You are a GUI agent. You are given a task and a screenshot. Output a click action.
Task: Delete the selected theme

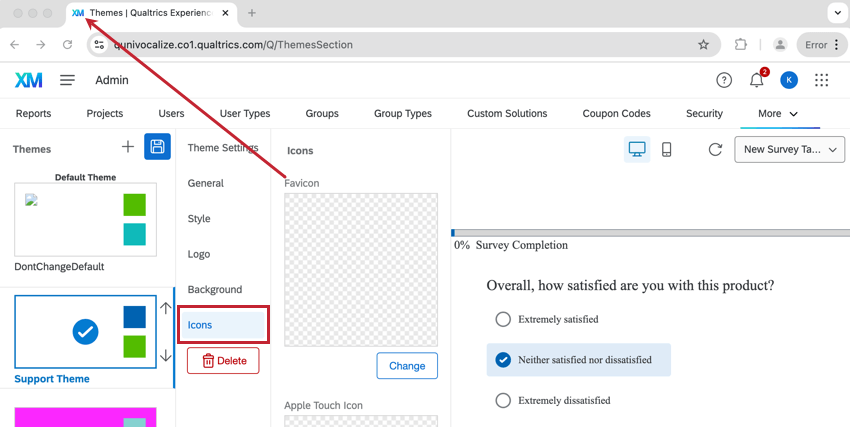pyautogui.click(x=223, y=361)
